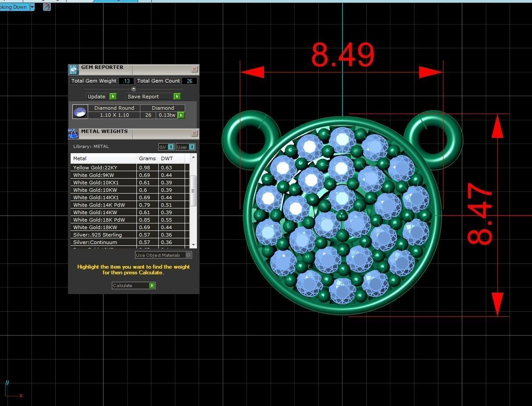This screenshot has width=532, height=406.
Task: Click the DWT column header
Action: click(x=171, y=158)
